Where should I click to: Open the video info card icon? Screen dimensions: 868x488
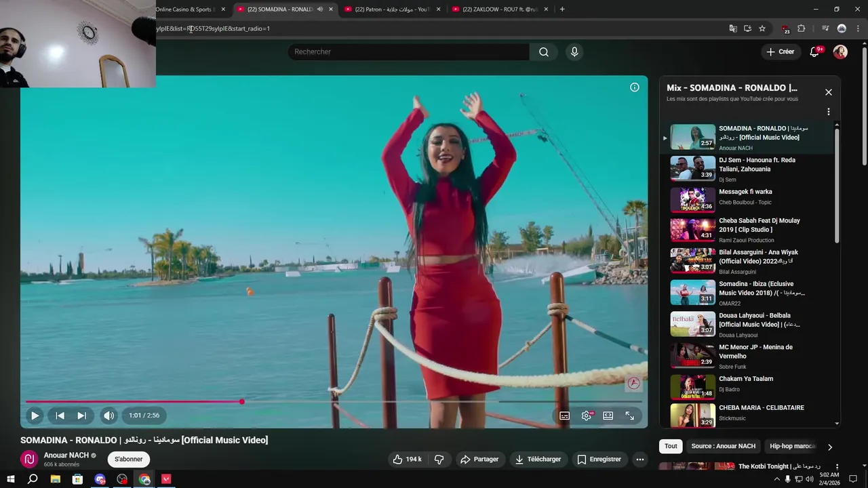tap(635, 87)
